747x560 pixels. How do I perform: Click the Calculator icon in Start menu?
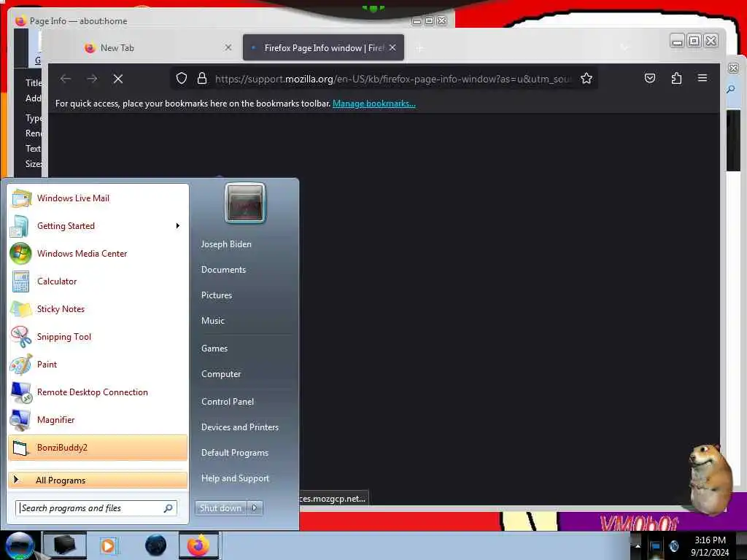click(x=21, y=281)
